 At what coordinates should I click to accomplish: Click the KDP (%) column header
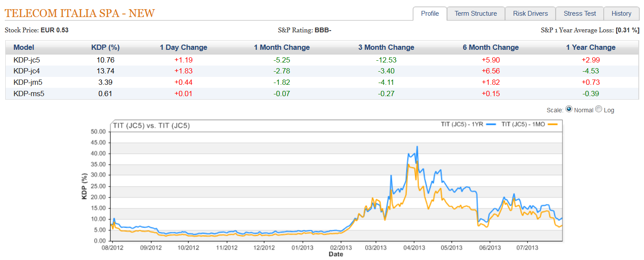tap(105, 47)
